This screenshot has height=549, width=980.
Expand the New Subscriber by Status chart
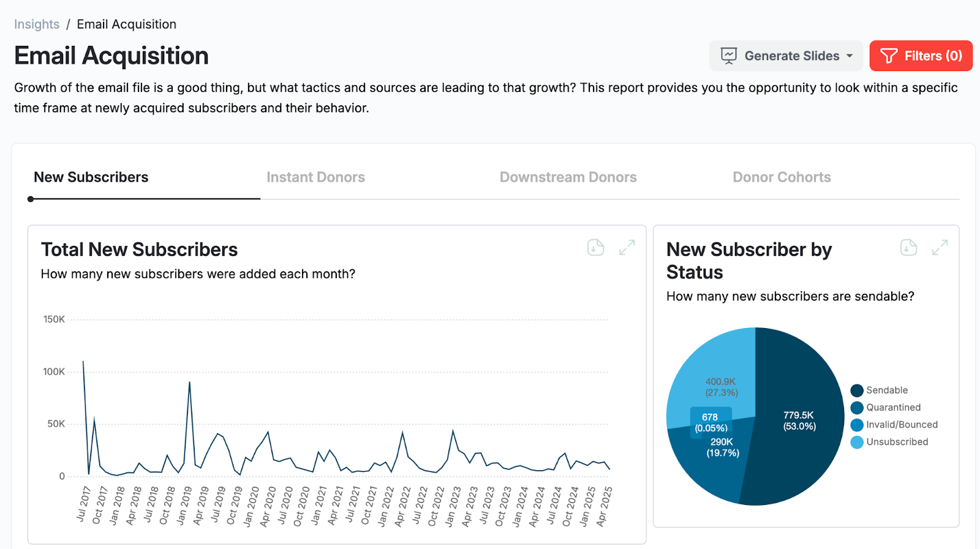940,247
